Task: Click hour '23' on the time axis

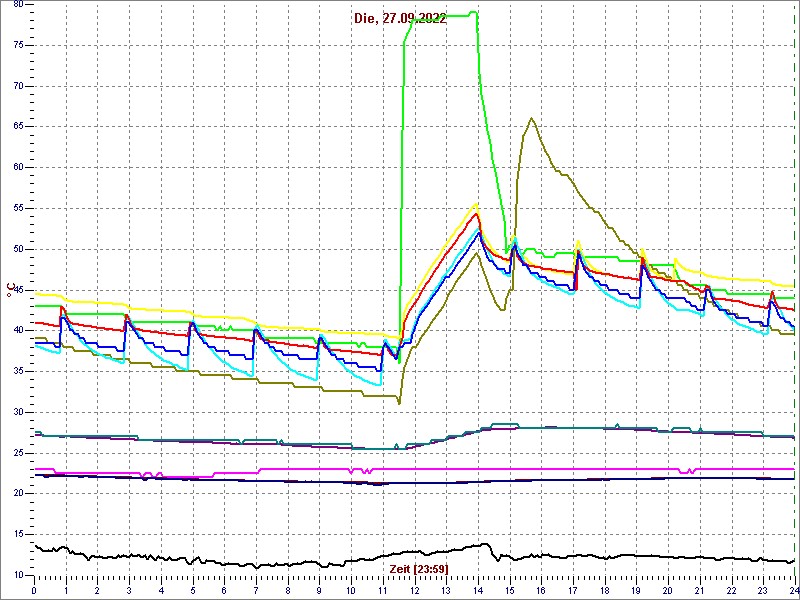Action: point(763,591)
